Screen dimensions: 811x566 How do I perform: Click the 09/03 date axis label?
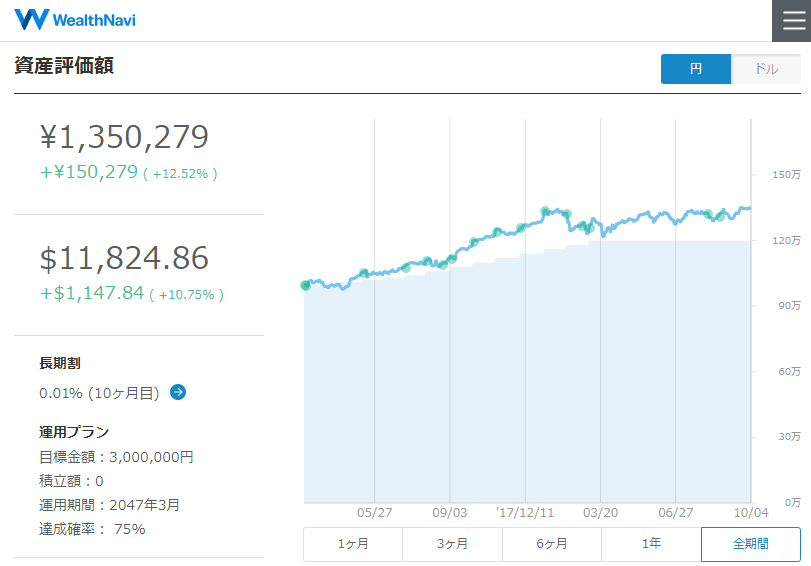[449, 513]
